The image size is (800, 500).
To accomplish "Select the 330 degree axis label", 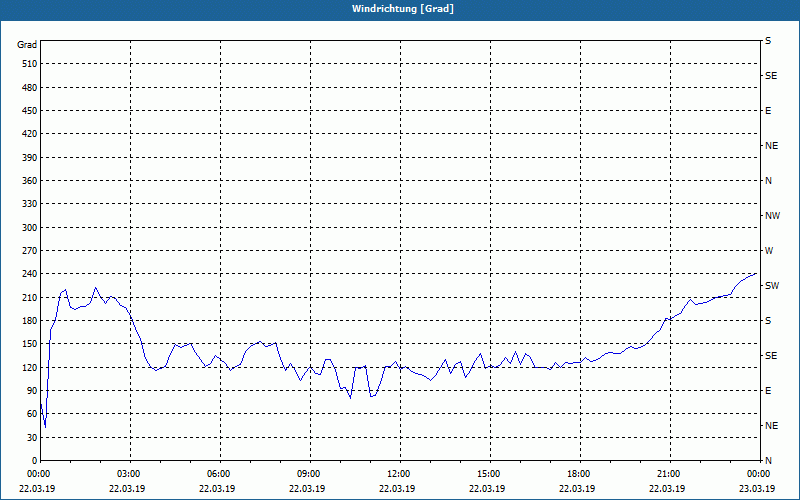I will pyautogui.click(x=30, y=204).
